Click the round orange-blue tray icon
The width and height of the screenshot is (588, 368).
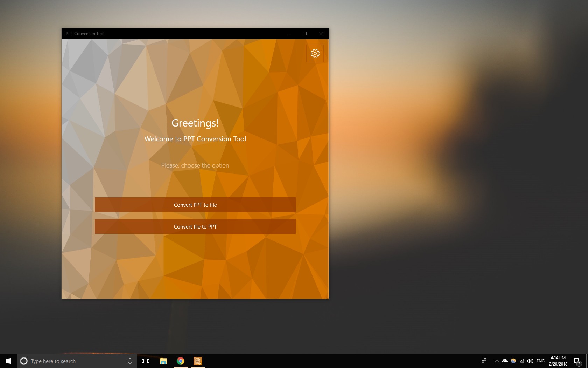[513, 361]
